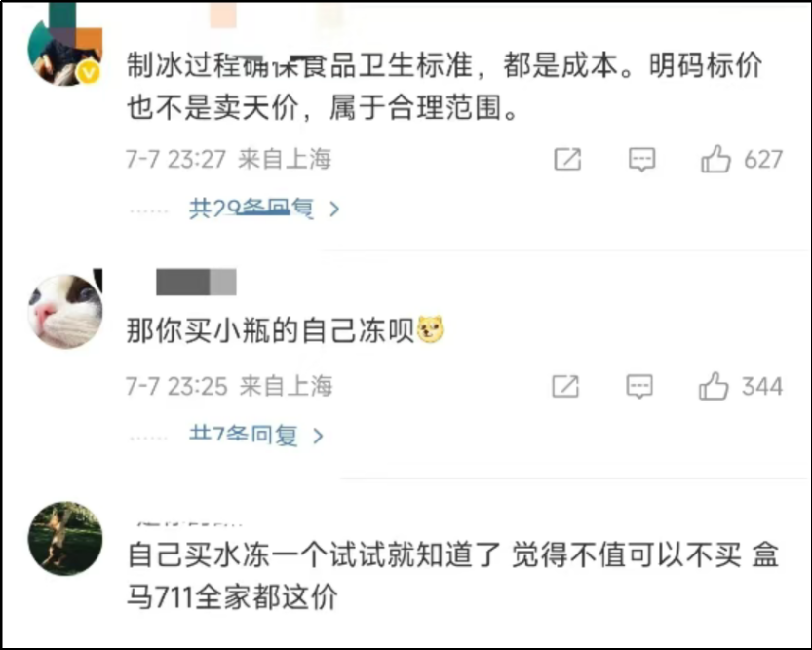This screenshot has width=812, height=650.
Task: Click the share icon on the 23:25 comment
Action: pos(565,386)
